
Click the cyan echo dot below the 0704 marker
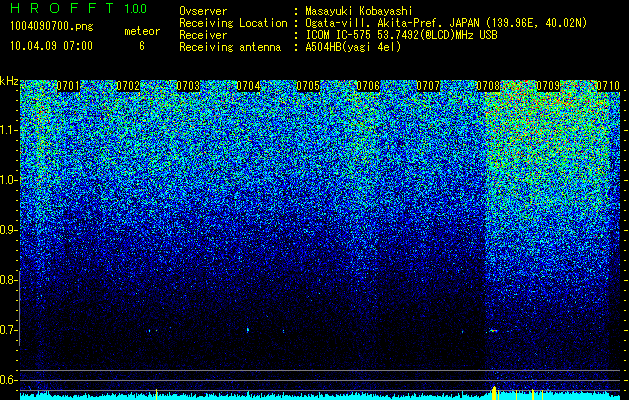coord(248,330)
